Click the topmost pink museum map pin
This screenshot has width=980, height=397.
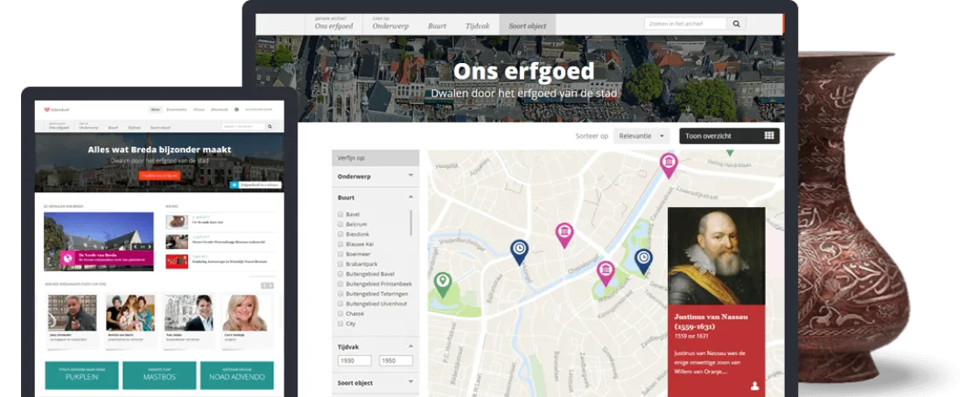(668, 164)
